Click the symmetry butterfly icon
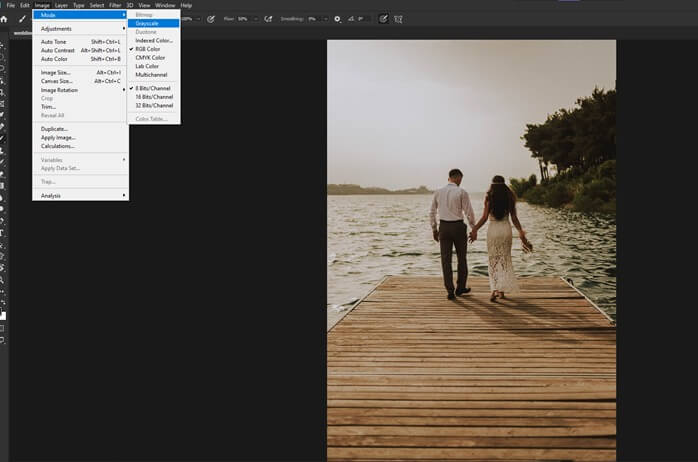This screenshot has width=698, height=462. 399,18
